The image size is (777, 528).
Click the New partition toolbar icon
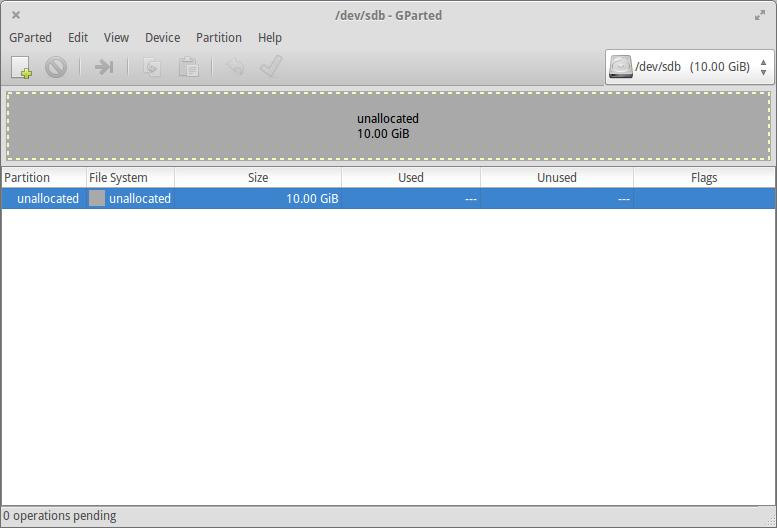click(x=22, y=67)
